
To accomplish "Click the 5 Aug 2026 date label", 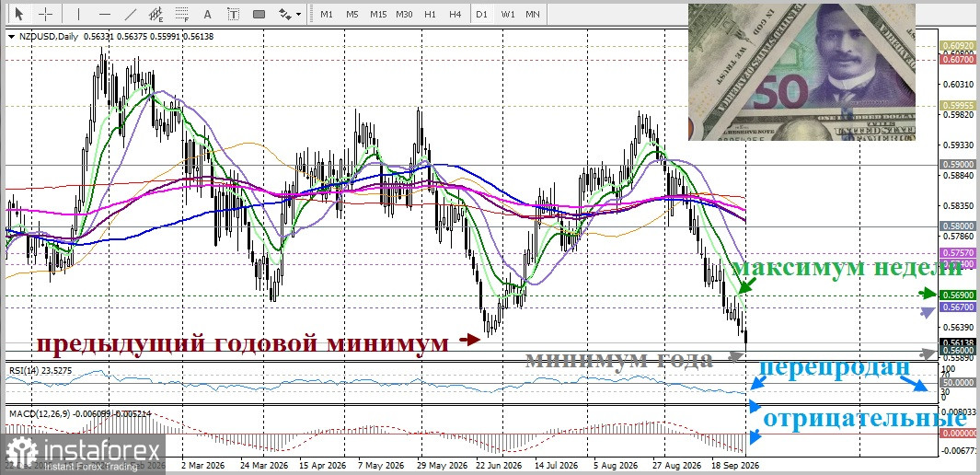I will [x=617, y=466].
